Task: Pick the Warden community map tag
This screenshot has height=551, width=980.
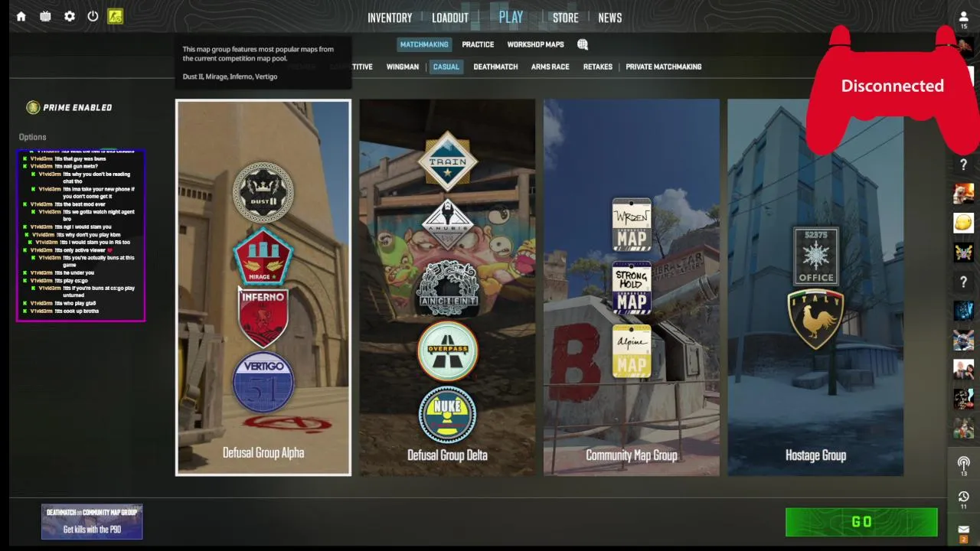Action: [632, 224]
